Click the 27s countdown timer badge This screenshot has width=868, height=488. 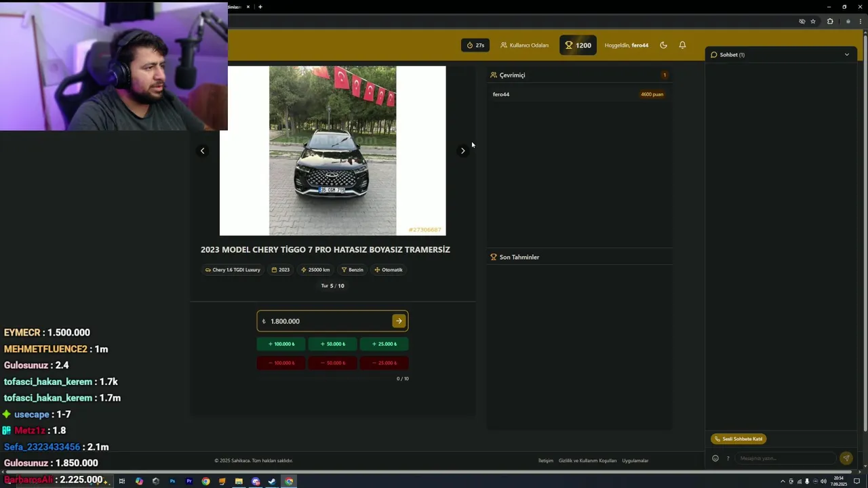(475, 45)
